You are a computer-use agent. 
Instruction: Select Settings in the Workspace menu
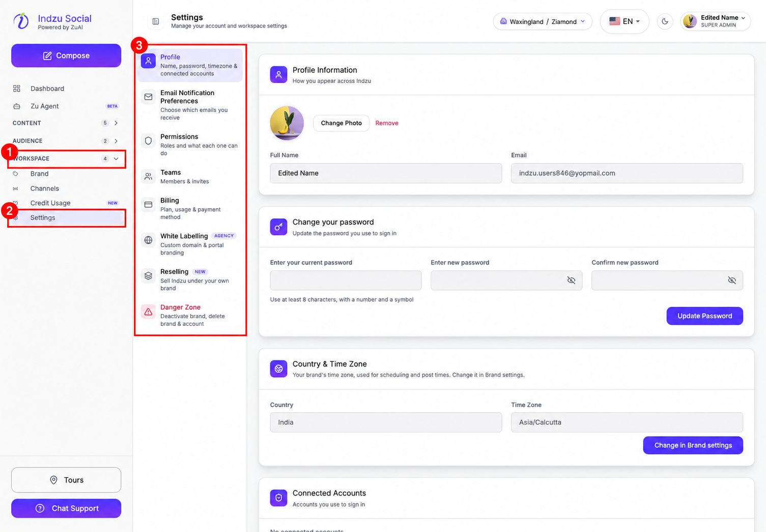(x=66, y=218)
